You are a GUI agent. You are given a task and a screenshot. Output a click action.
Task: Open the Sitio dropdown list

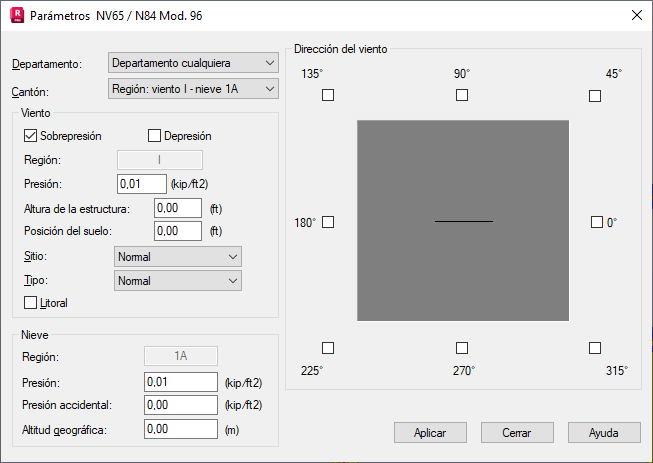(x=178, y=256)
